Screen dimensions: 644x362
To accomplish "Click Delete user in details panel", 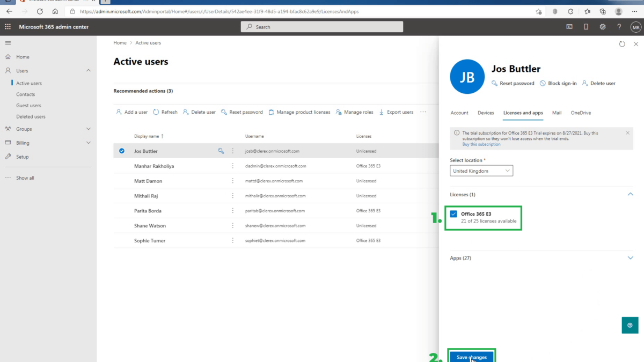I will click(x=598, y=84).
